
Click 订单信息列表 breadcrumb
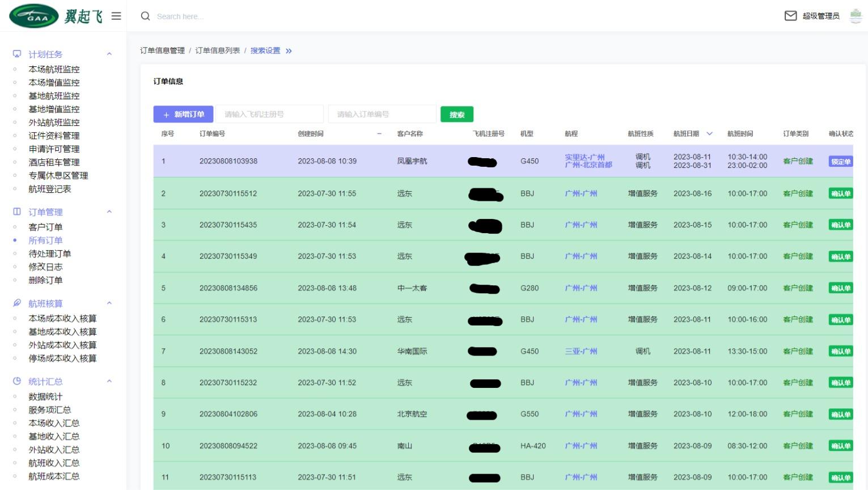pyautogui.click(x=218, y=50)
